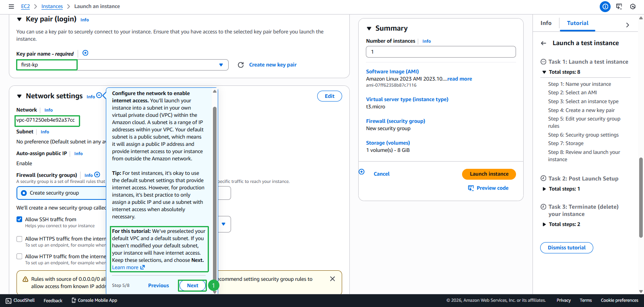
Task: Enable Allow HTTPS traffic from the internet
Action: point(19,239)
